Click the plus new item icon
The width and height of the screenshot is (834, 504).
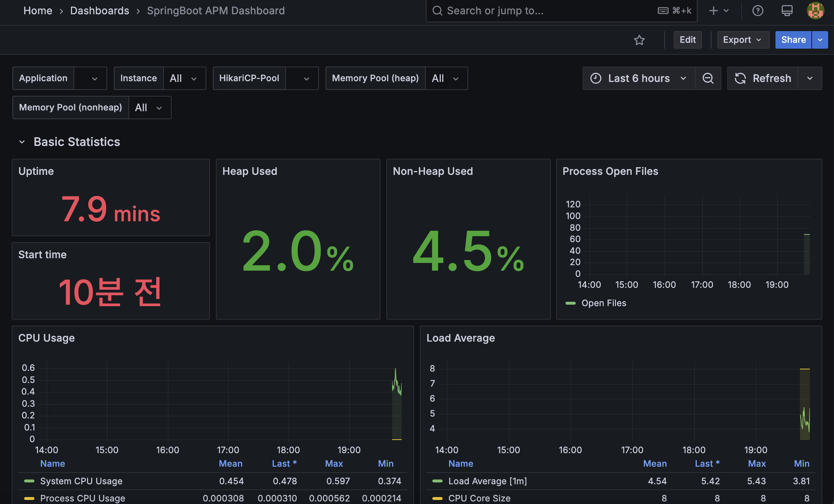click(x=713, y=11)
